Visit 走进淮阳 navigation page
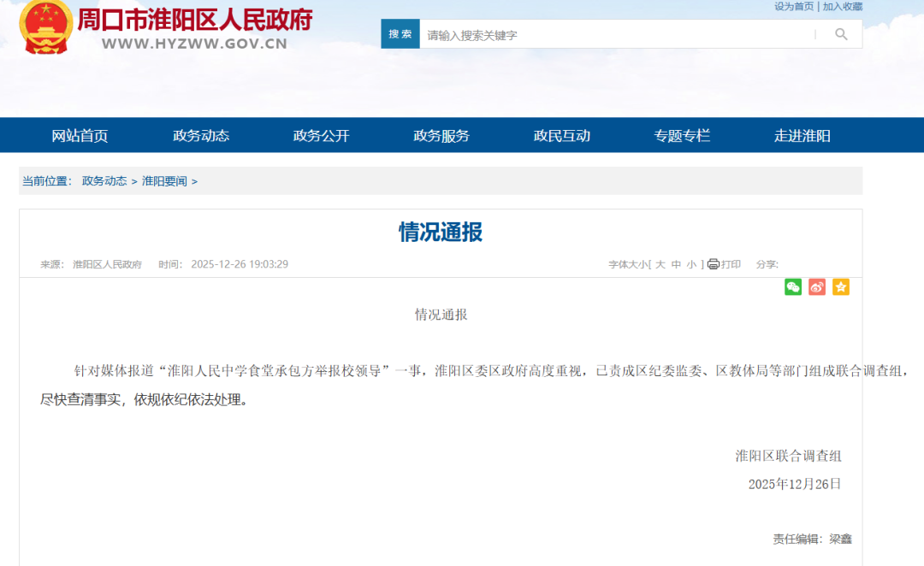The width and height of the screenshot is (924, 566). [803, 136]
